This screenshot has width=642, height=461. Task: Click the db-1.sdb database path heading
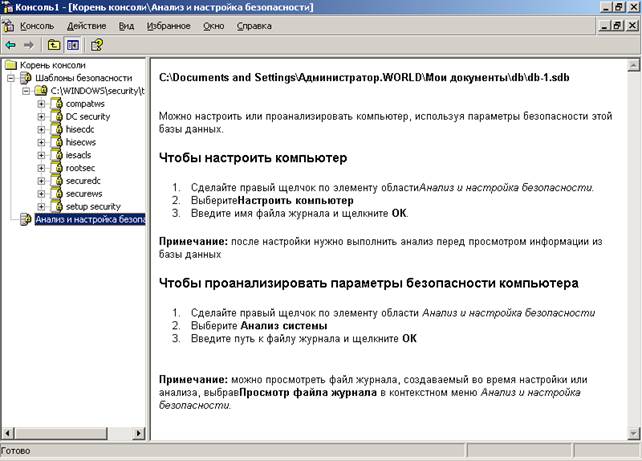tap(364, 77)
